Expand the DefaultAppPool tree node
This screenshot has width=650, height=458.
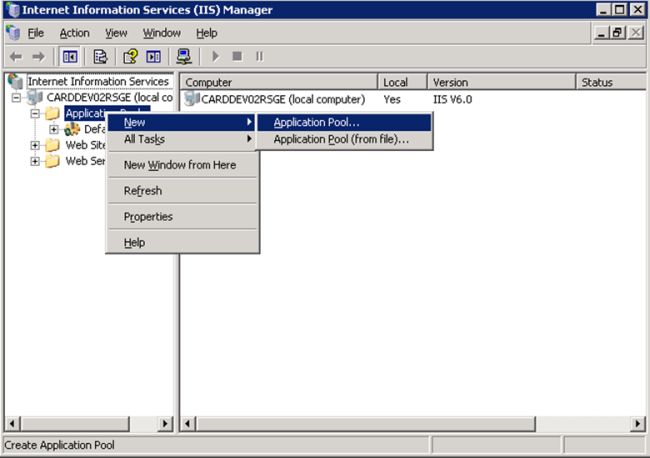pyautogui.click(x=53, y=129)
